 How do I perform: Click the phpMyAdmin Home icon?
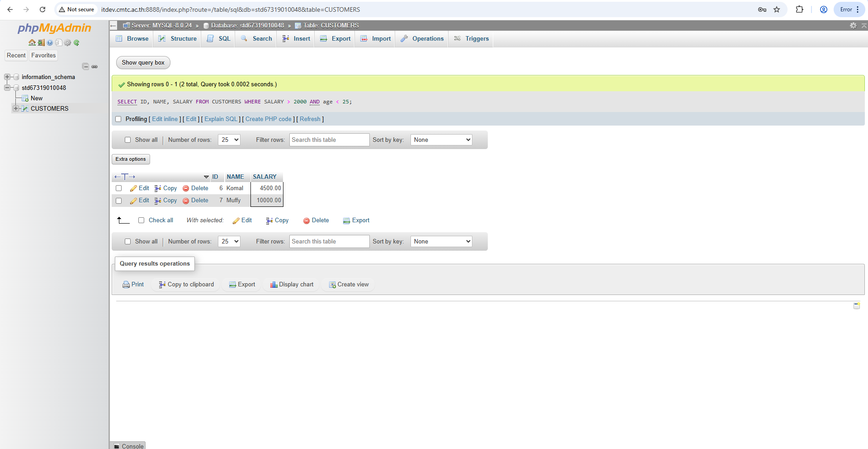point(32,42)
